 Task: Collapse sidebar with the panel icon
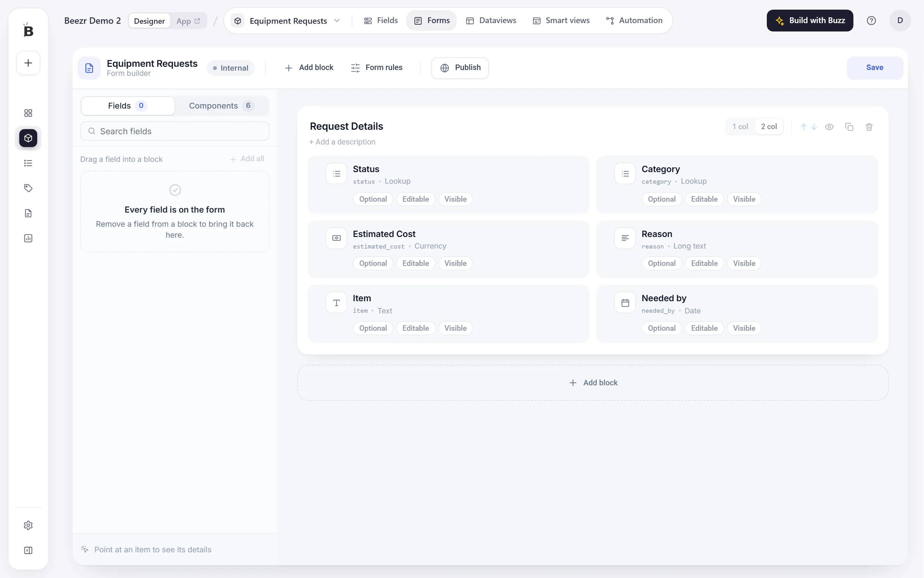click(x=28, y=550)
